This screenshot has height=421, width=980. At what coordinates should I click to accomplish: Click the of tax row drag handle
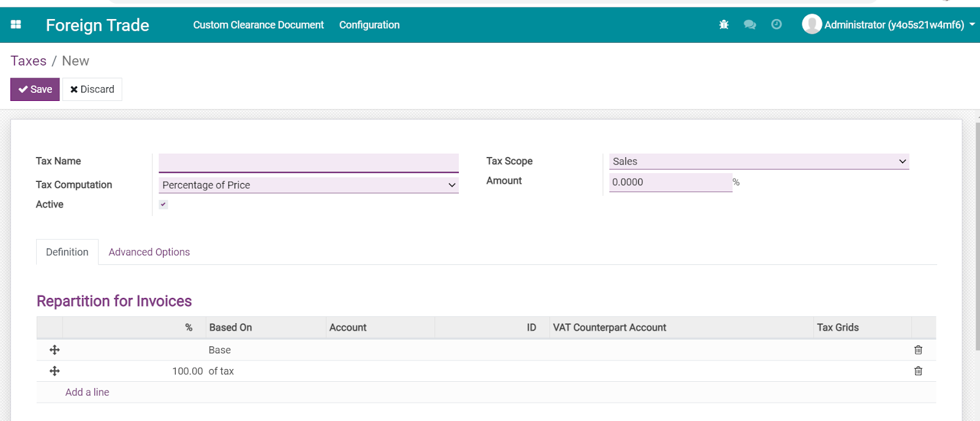pyautogui.click(x=55, y=371)
